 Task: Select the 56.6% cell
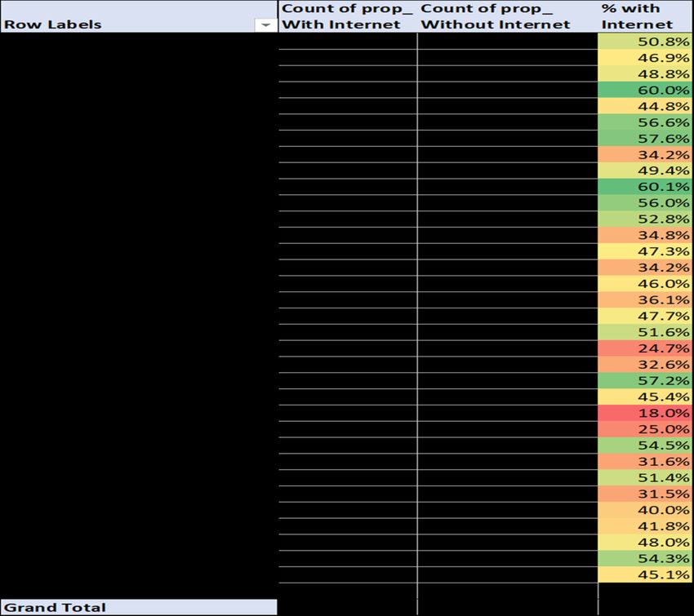coord(644,122)
